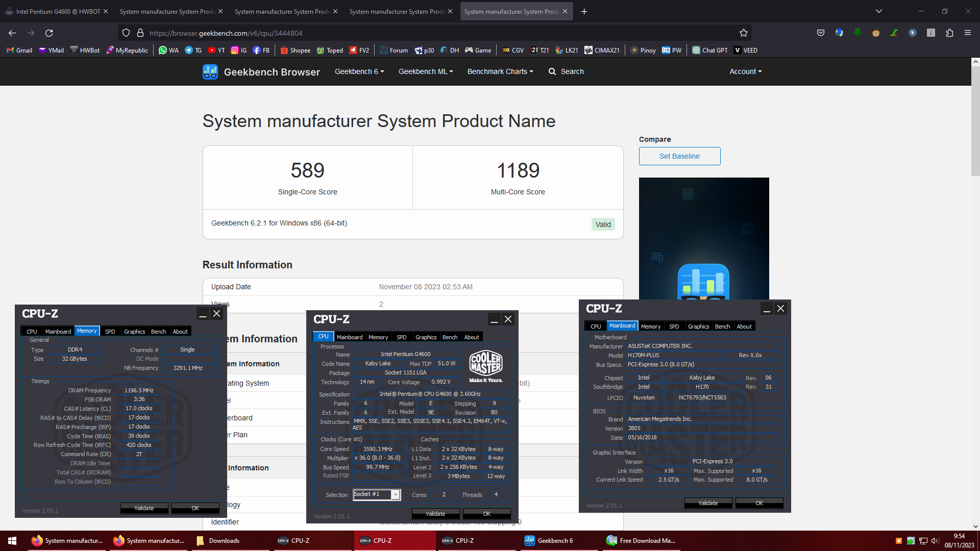Open the VEED bookmark
The height and width of the screenshot is (551, 980).
click(745, 50)
